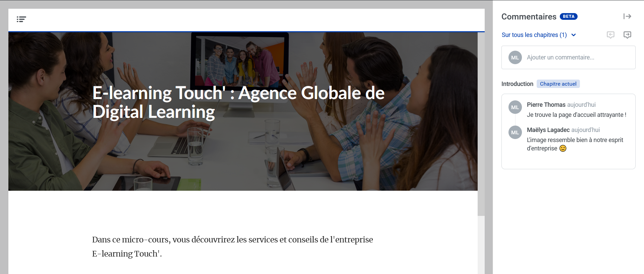Open the table of contents menu icon
The image size is (644, 274).
(x=21, y=19)
